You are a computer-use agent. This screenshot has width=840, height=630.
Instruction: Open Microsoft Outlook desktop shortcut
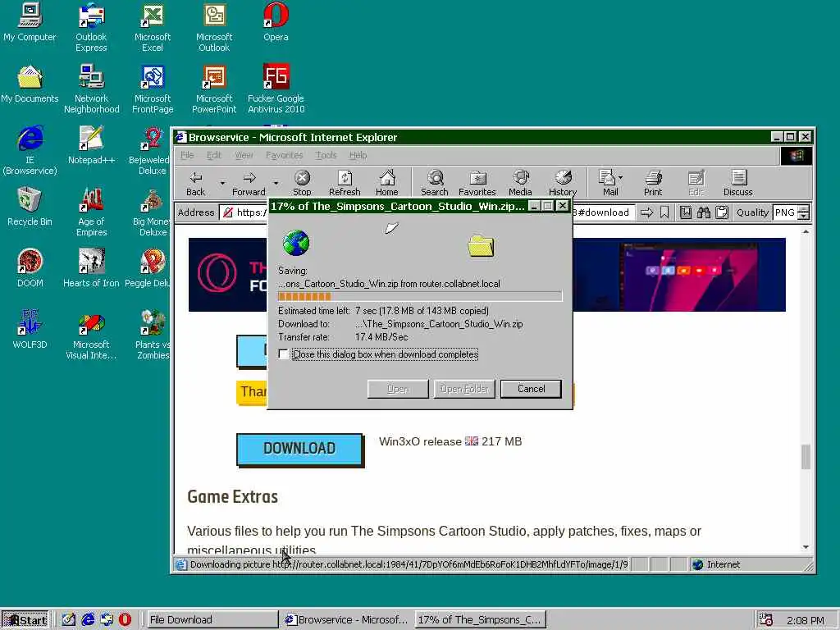point(214,27)
